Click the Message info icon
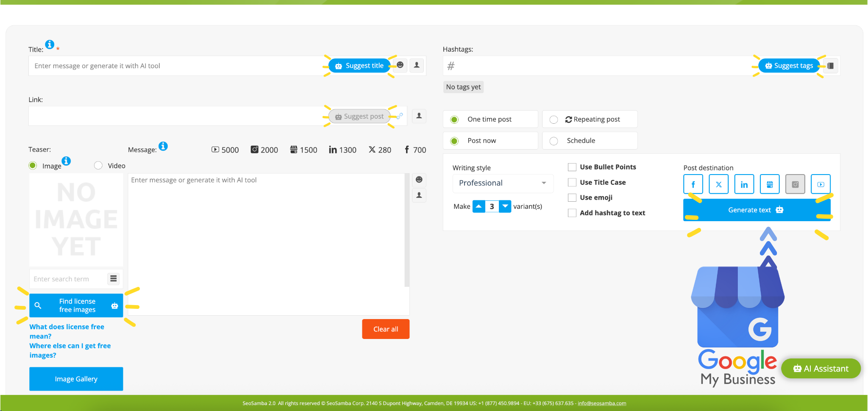The width and height of the screenshot is (868, 411). tap(163, 146)
